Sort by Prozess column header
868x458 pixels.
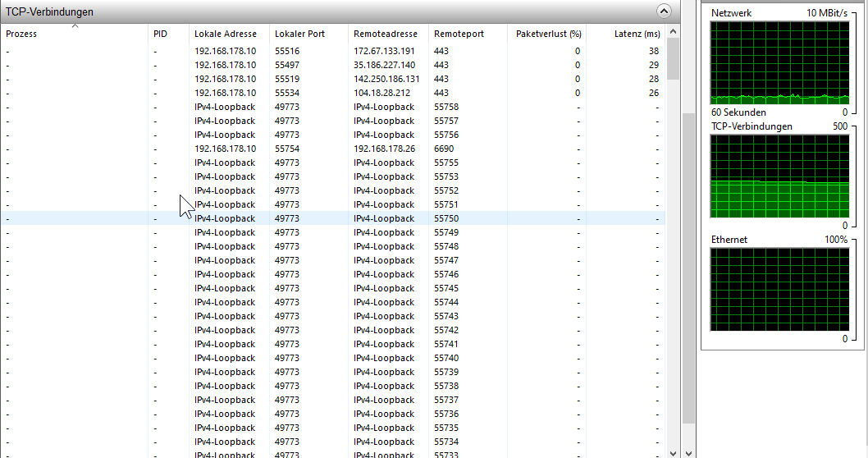click(74, 34)
